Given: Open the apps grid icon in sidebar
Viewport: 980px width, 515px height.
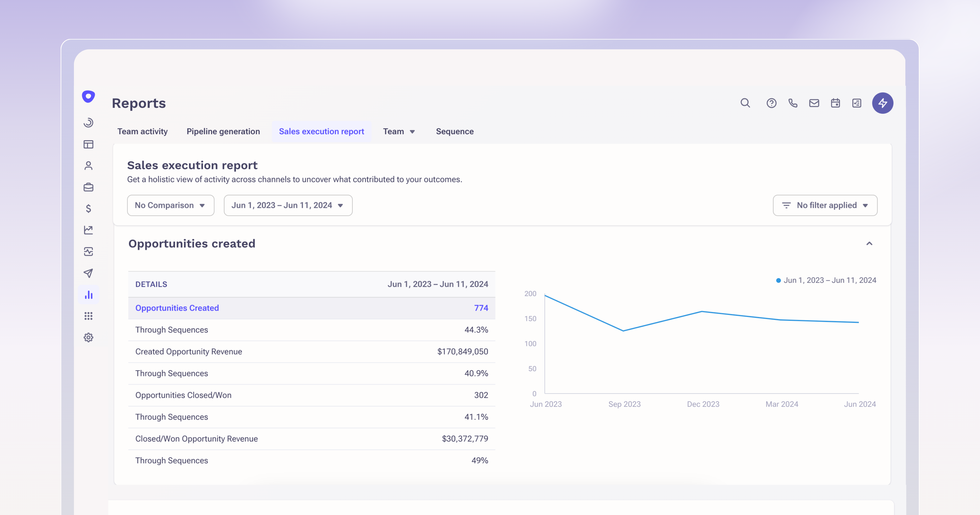Looking at the screenshot, I should coord(89,315).
